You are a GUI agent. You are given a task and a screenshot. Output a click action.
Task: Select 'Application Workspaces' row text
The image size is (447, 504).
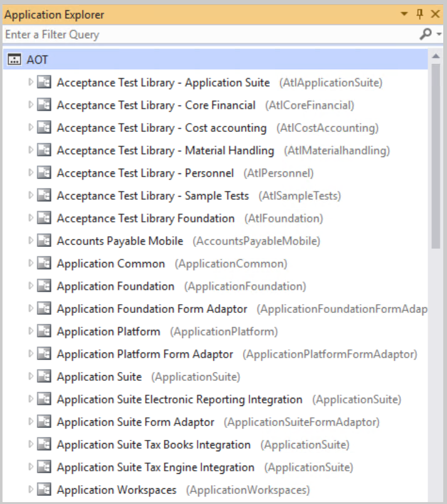(x=117, y=490)
